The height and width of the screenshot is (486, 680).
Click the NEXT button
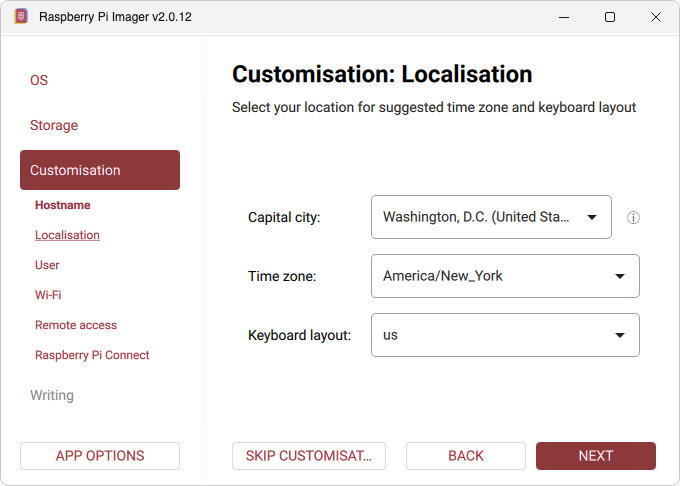click(x=596, y=456)
